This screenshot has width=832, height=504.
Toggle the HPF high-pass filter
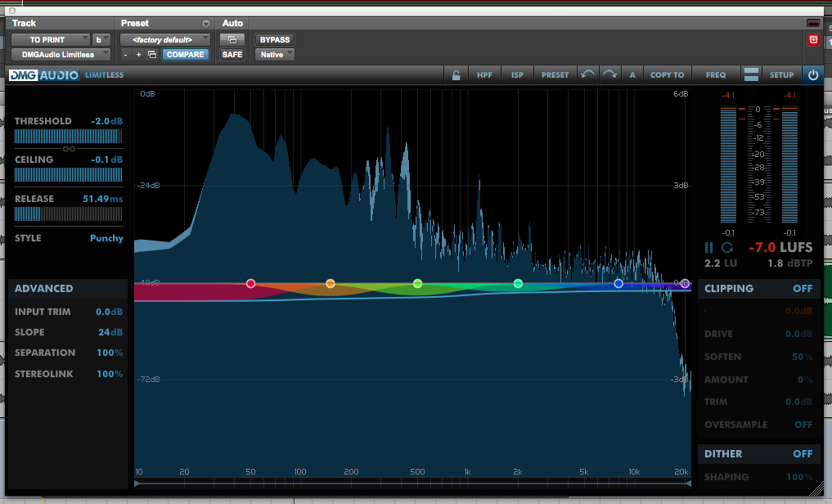coord(484,75)
